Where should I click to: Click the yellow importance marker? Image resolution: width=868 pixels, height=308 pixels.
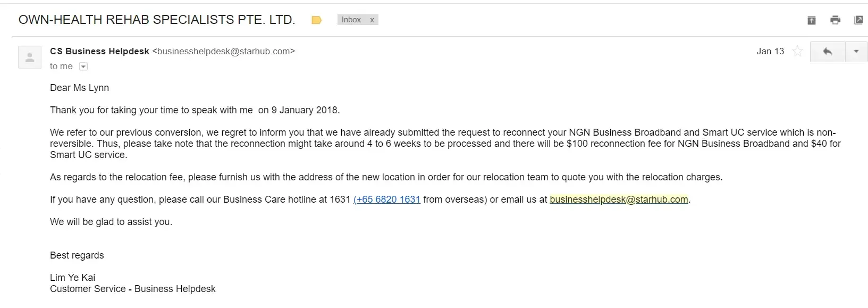(x=316, y=20)
